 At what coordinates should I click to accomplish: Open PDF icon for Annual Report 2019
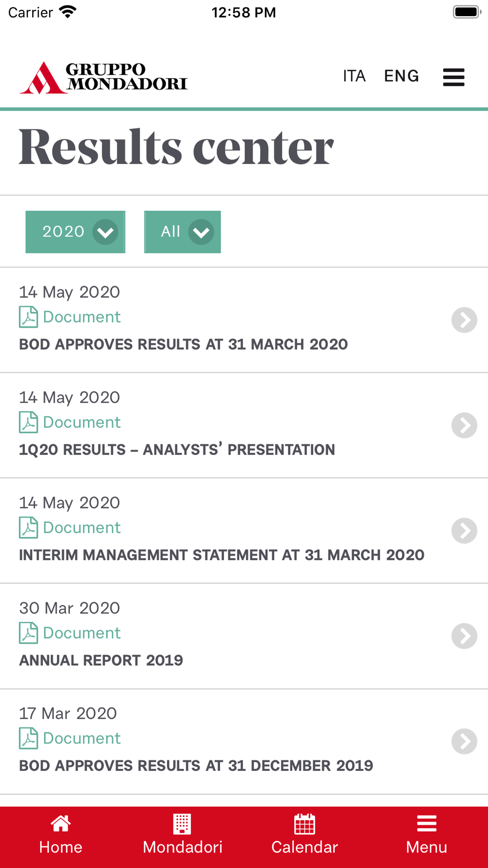pos(28,633)
